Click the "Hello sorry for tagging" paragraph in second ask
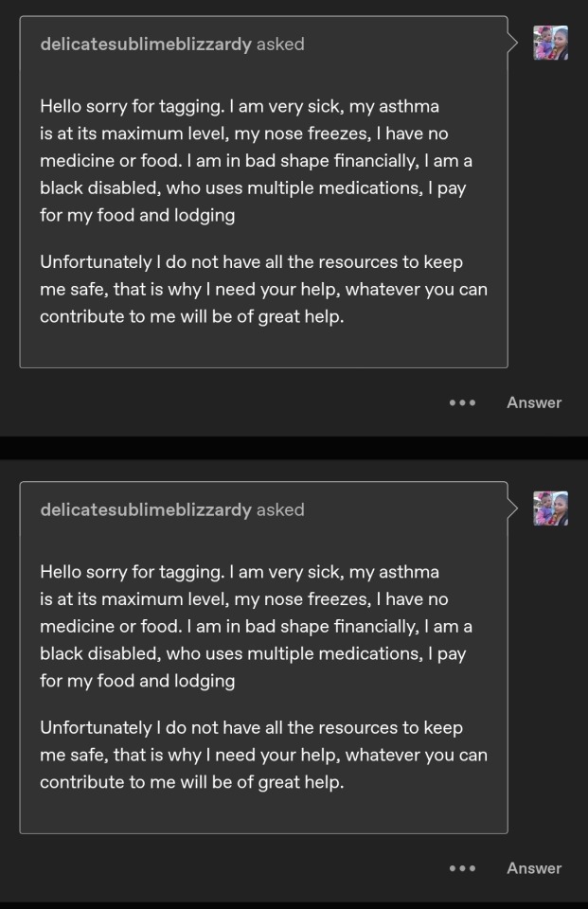The width and height of the screenshot is (588, 909). coord(256,626)
